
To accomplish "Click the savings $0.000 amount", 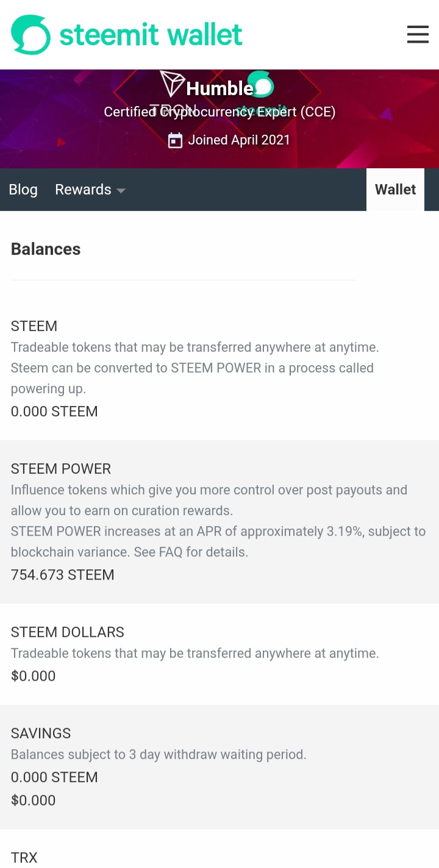I will (33, 800).
